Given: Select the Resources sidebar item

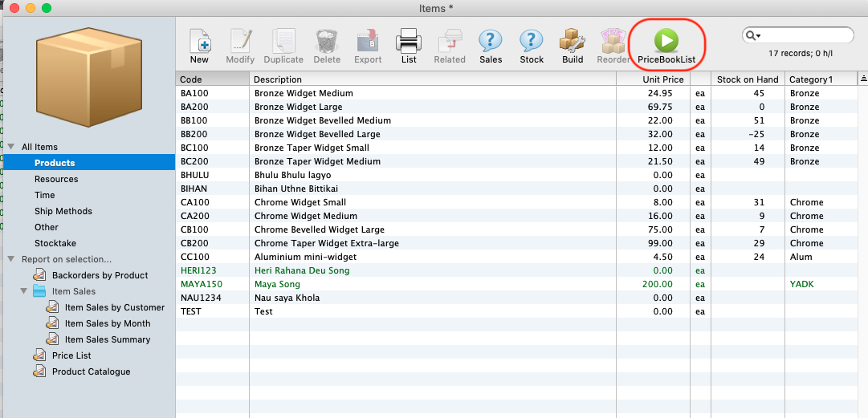Looking at the screenshot, I should click(89, 179).
